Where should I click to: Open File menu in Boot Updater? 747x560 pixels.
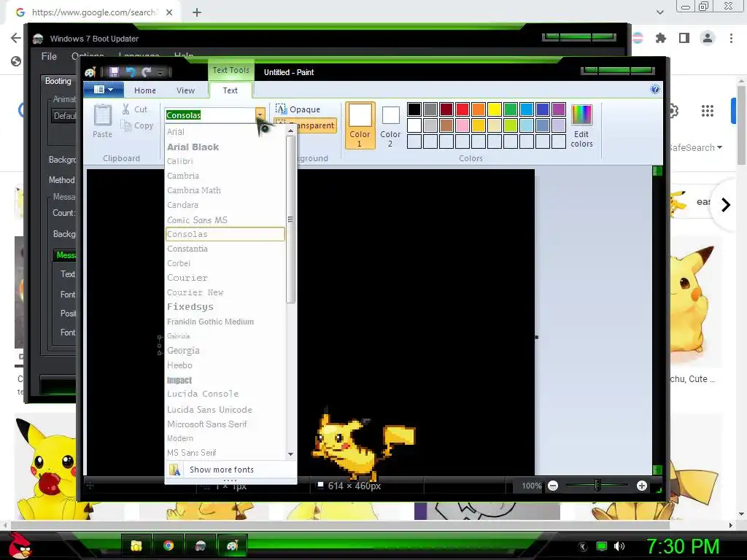pyautogui.click(x=49, y=56)
